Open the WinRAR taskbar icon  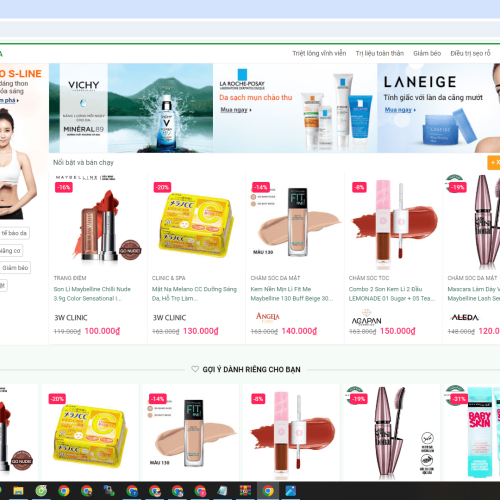pyautogui.click(x=245, y=491)
